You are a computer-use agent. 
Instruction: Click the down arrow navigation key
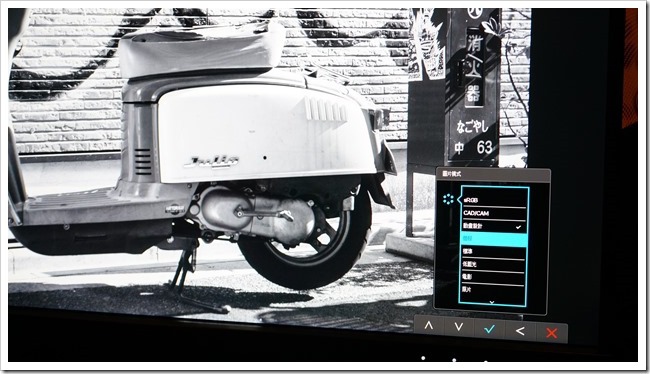[459, 327]
